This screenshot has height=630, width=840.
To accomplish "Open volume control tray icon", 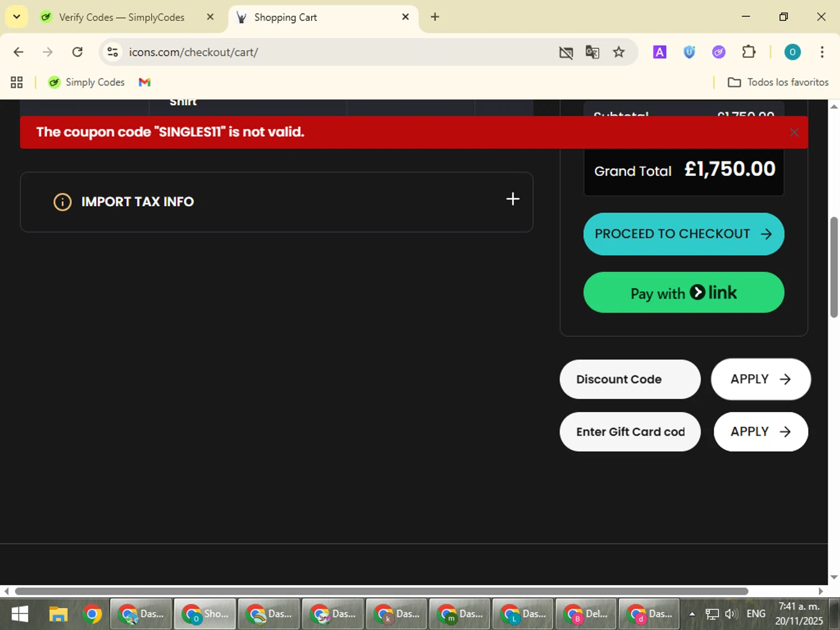I will 730,614.
